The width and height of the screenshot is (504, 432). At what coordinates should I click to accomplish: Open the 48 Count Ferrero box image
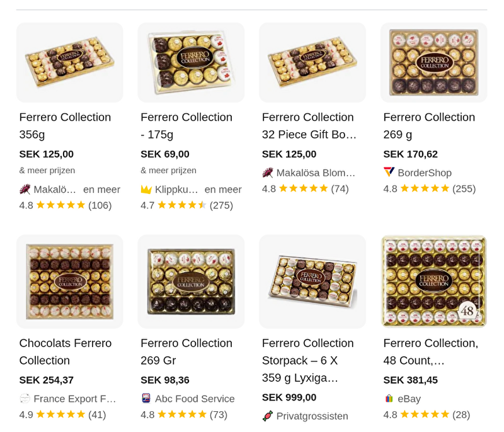(x=433, y=281)
